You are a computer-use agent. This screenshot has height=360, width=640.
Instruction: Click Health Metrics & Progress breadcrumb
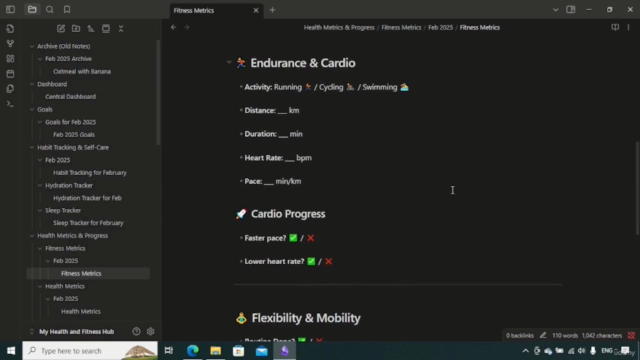point(339,27)
